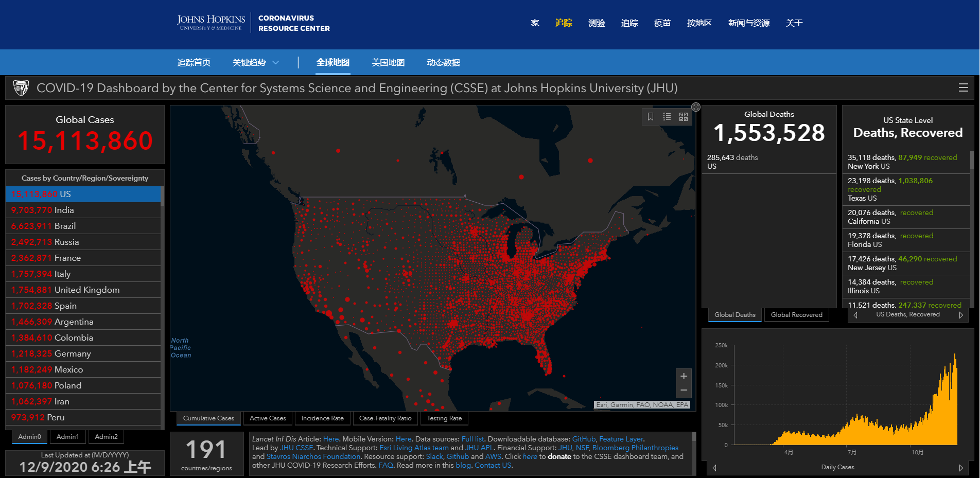Switch country list to Admin2 level
This screenshot has height=478, width=980.
pyautogui.click(x=106, y=437)
